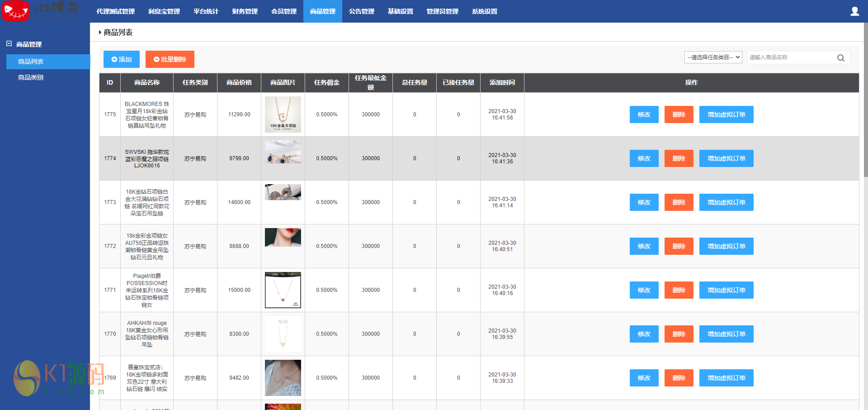Click 删除 for product 1773

click(679, 202)
